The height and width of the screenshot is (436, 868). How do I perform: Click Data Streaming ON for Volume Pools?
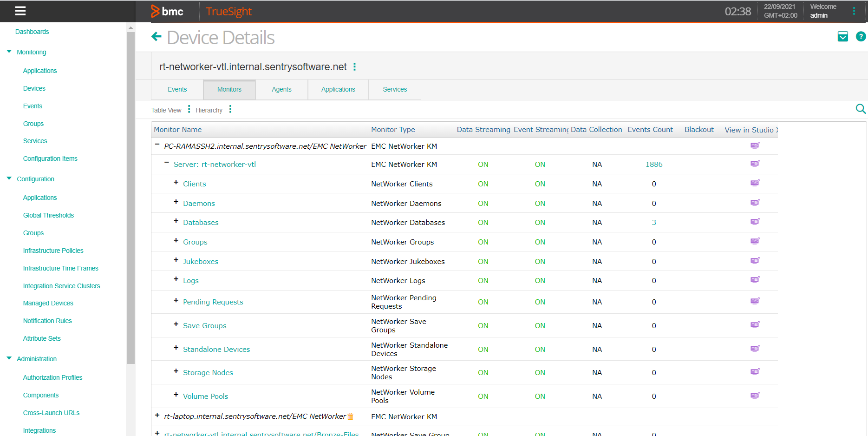click(x=483, y=396)
